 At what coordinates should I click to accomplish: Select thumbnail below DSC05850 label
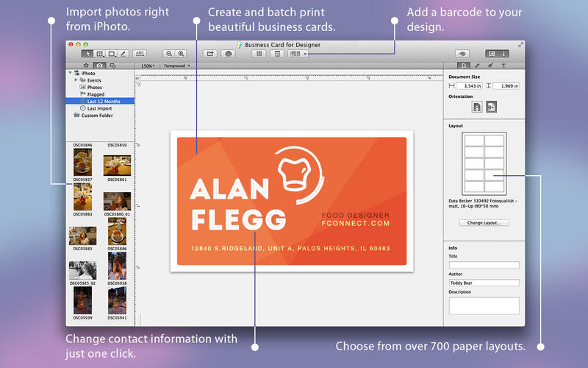(x=117, y=166)
